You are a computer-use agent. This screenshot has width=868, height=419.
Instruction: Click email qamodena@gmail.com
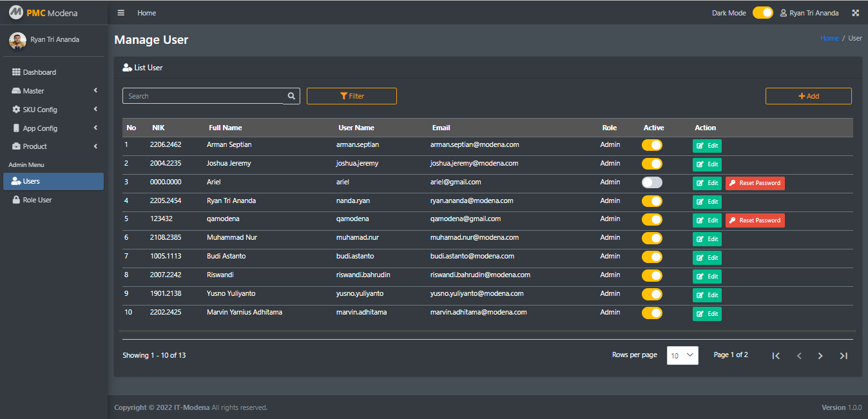click(465, 219)
